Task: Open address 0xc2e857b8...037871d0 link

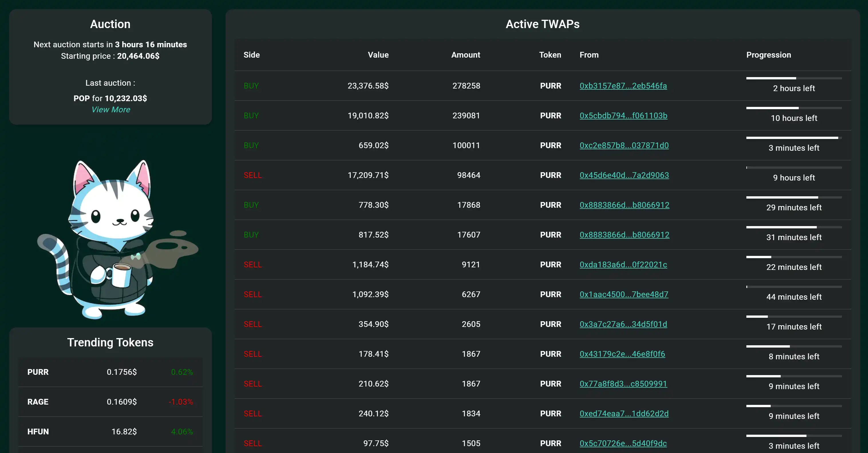Action: (624, 145)
